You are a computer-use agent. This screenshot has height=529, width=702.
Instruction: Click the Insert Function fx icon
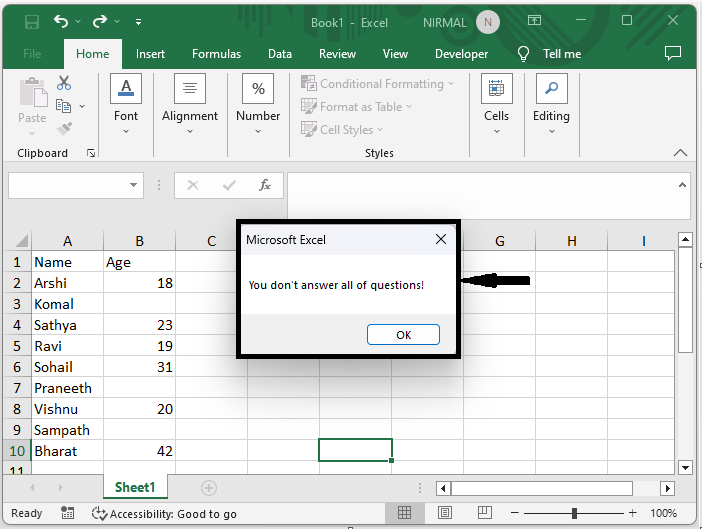265,185
